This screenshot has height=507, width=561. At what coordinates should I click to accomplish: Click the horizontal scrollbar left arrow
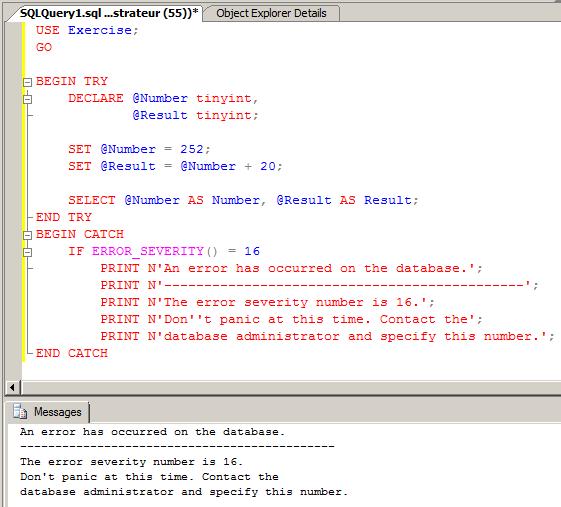pos(13,387)
